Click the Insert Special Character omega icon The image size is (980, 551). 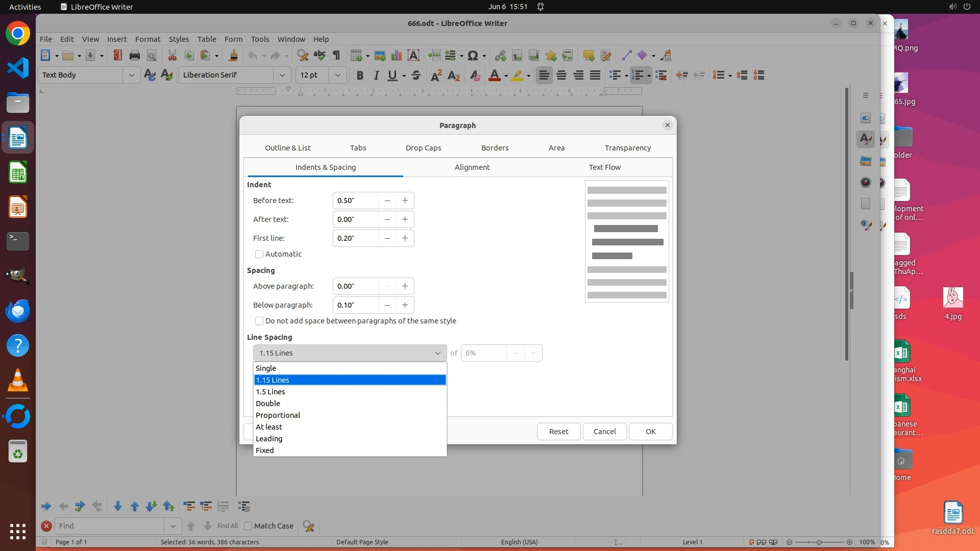pyautogui.click(x=473, y=56)
